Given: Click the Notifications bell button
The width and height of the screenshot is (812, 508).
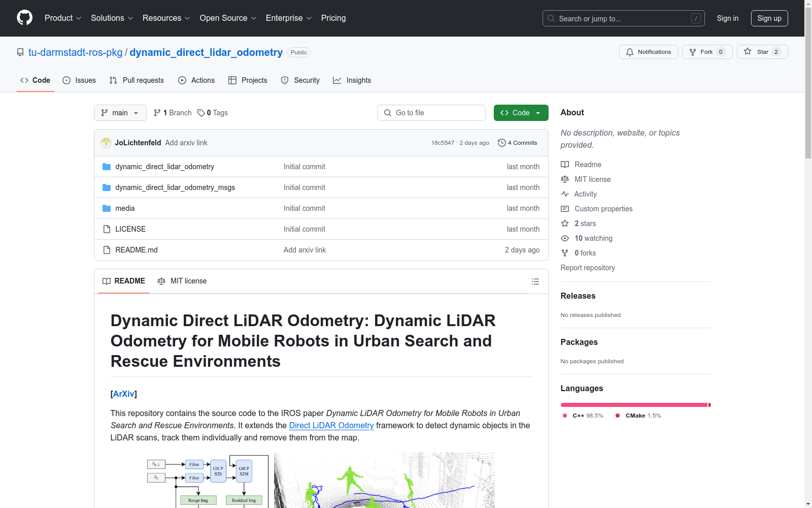Looking at the screenshot, I should [x=648, y=52].
